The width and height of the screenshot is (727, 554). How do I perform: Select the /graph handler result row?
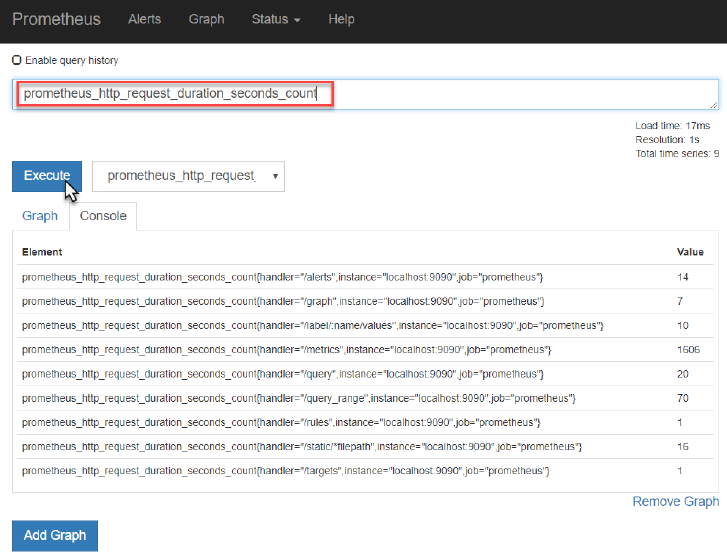[x=365, y=301]
